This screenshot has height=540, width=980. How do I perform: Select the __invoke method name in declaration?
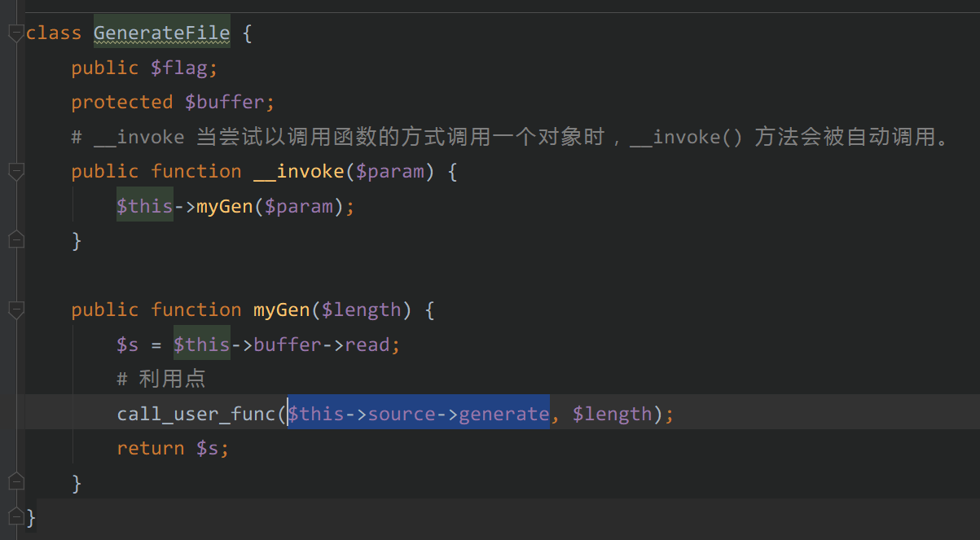298,172
